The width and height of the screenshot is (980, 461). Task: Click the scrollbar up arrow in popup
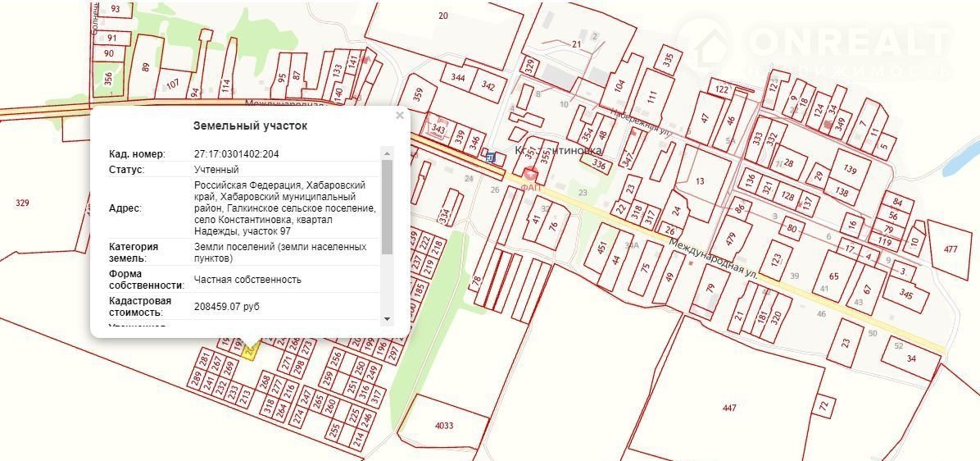coord(388,153)
